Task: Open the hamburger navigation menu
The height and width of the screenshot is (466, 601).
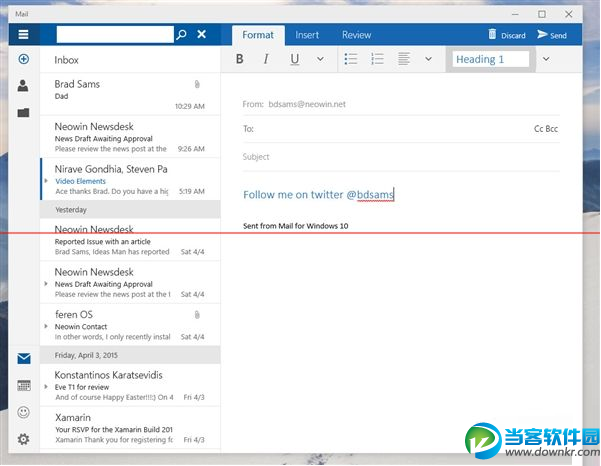Action: pyautogui.click(x=23, y=34)
